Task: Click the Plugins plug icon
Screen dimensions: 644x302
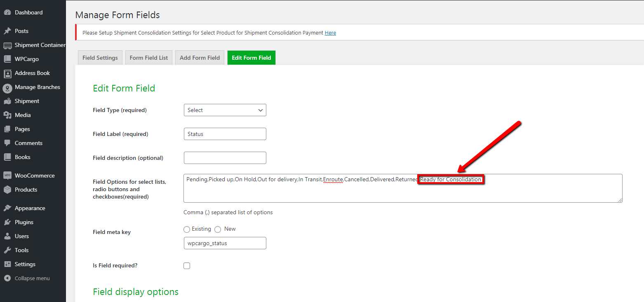Action: (x=7, y=222)
